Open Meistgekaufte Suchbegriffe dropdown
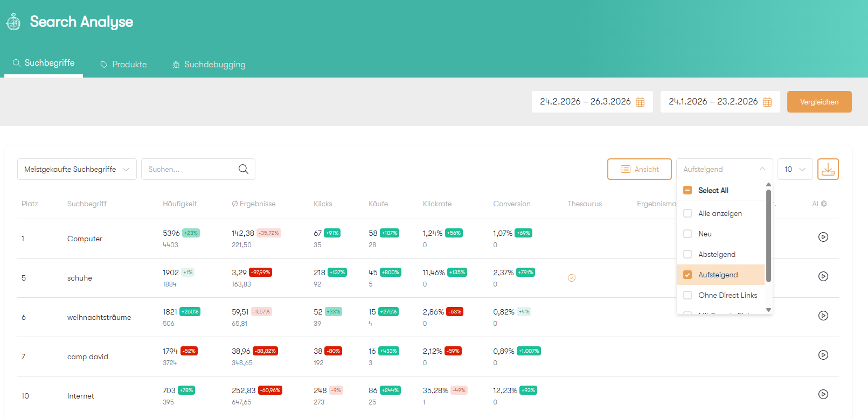This screenshot has width=868, height=419. 77,169
